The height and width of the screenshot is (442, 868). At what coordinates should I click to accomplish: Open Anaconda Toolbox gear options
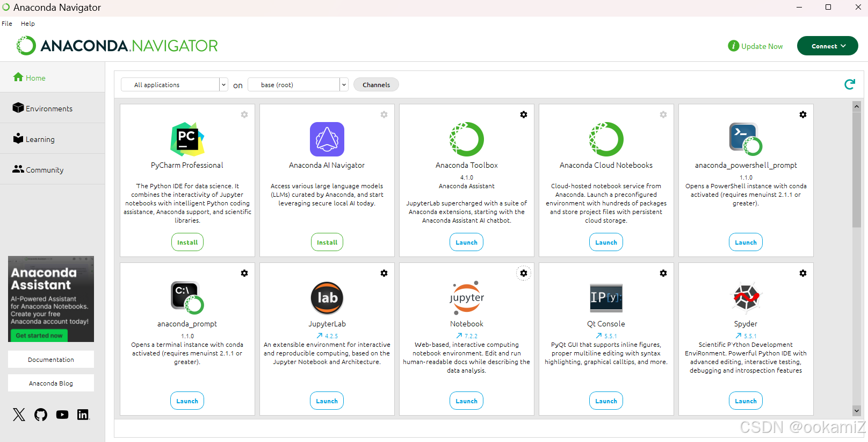coord(524,115)
